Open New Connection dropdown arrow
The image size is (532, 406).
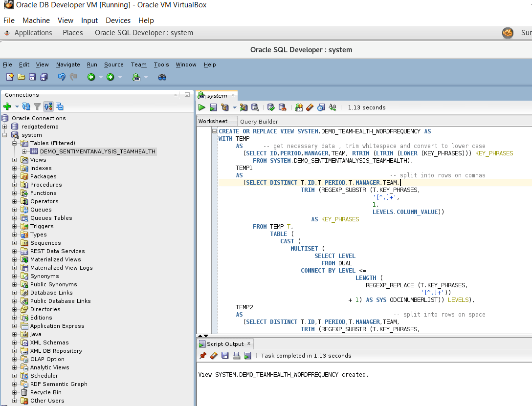[x=17, y=107]
